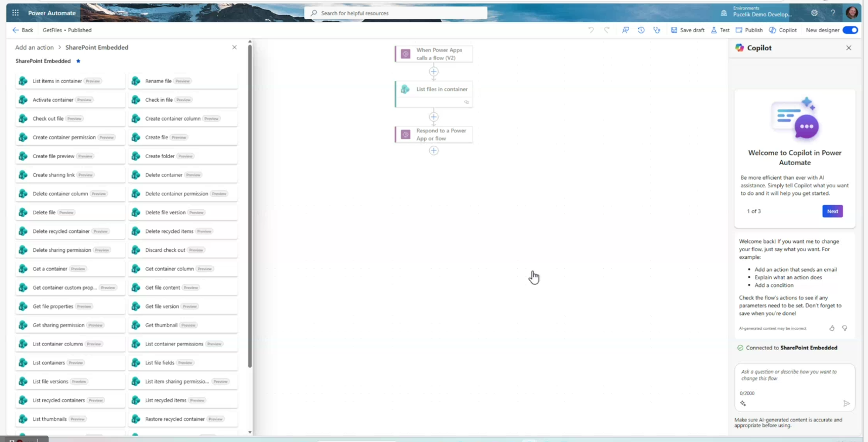
Task: Add the Check out file action
Action: [x=70, y=118]
